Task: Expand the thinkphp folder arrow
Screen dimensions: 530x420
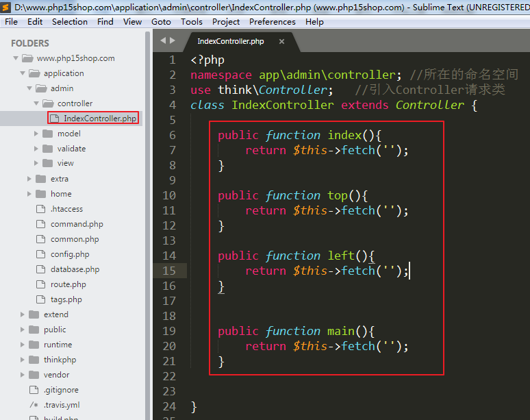Action: tap(23, 360)
